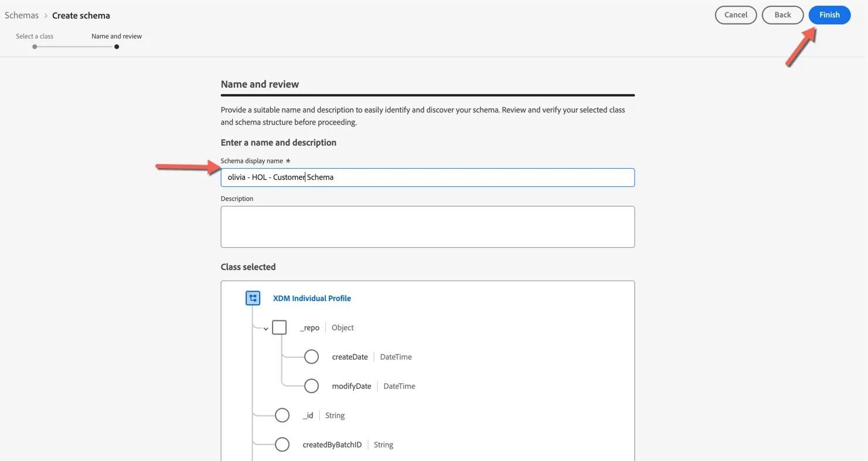Click the createdByBatchID field name
The height and width of the screenshot is (461, 868).
click(x=332, y=445)
